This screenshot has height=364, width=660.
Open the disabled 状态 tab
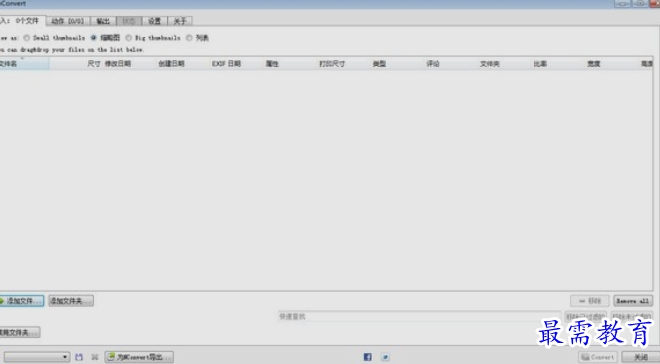point(129,21)
